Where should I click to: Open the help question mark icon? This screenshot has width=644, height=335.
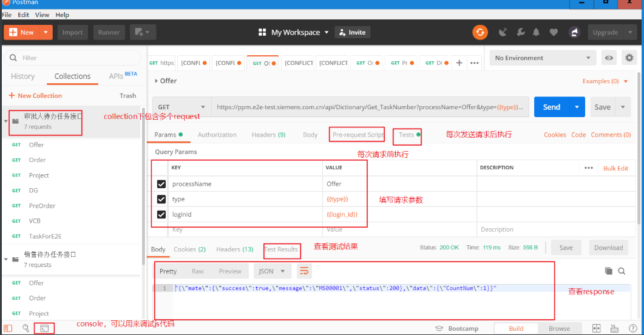(x=633, y=328)
